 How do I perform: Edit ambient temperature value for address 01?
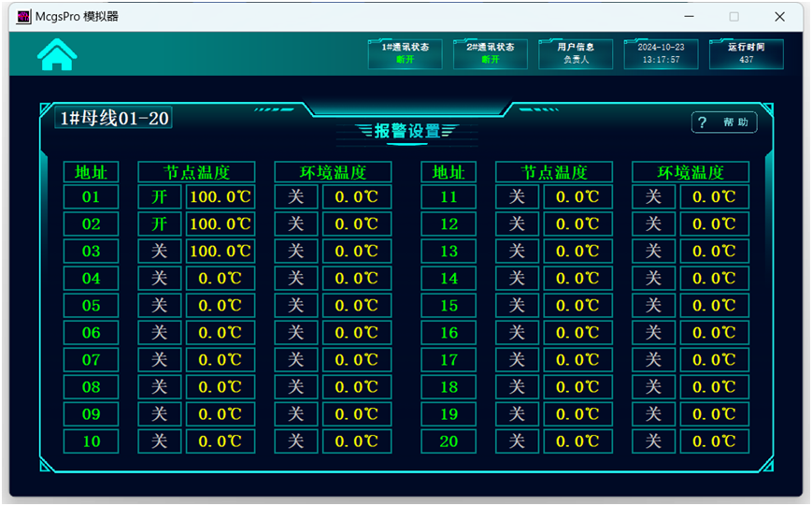[357, 197]
